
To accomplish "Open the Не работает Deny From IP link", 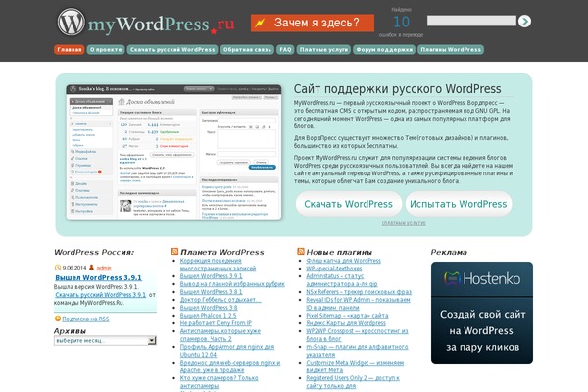I will (216, 323).
